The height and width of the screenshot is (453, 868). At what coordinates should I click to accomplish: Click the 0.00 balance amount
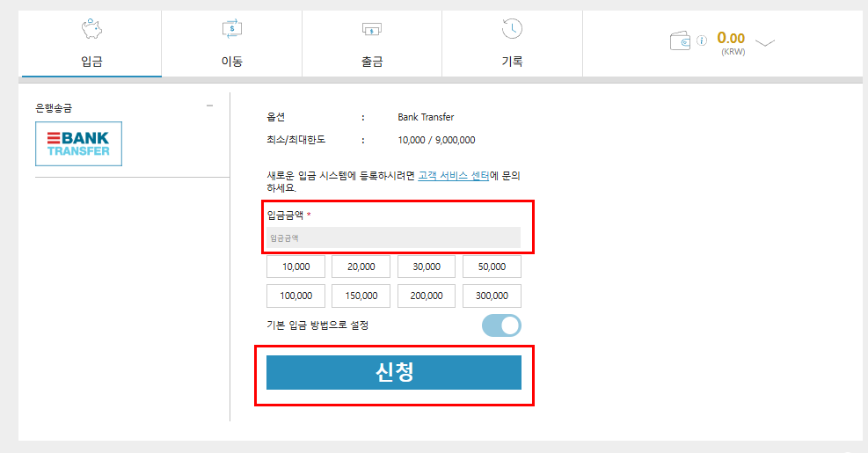(x=731, y=38)
